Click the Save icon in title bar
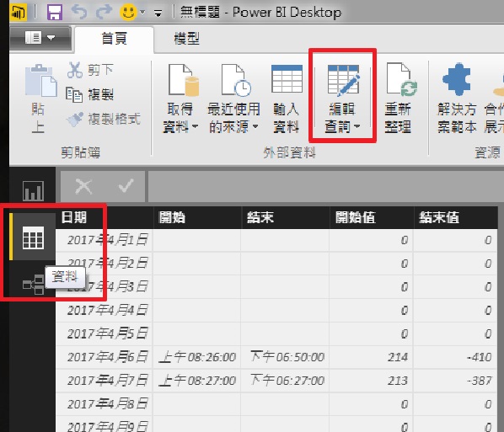The height and width of the screenshot is (432, 504). coord(55,12)
